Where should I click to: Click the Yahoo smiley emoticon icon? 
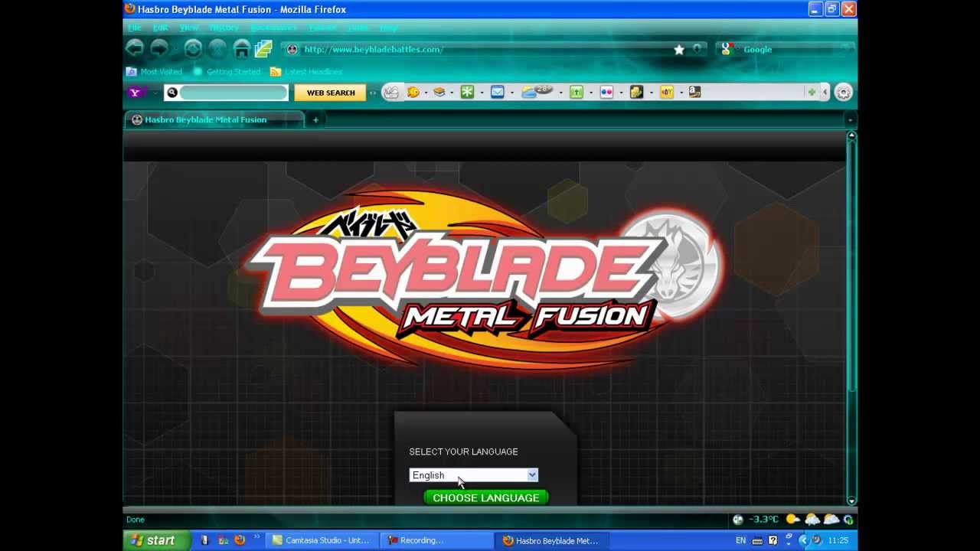tap(413, 92)
